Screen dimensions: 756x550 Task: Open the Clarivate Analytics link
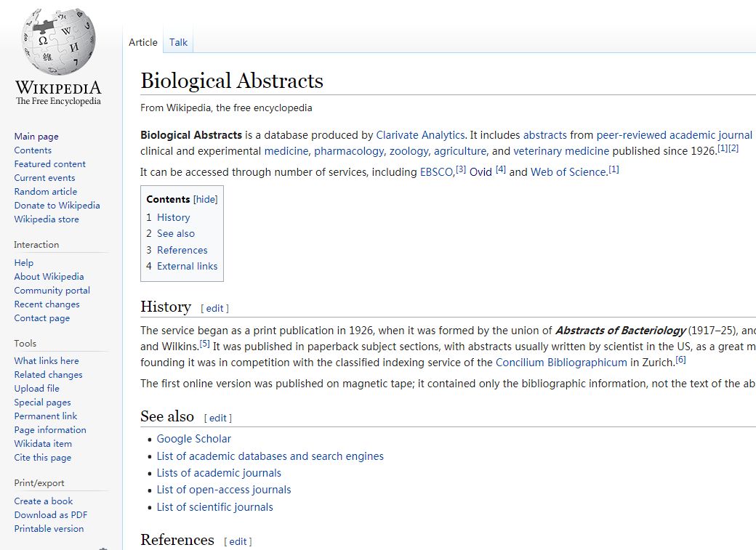tap(420, 135)
